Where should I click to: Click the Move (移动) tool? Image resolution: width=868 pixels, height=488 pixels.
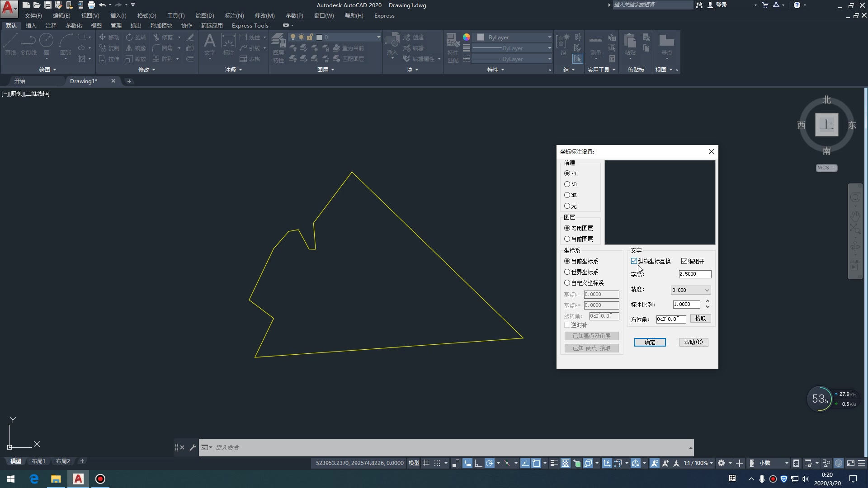point(109,37)
